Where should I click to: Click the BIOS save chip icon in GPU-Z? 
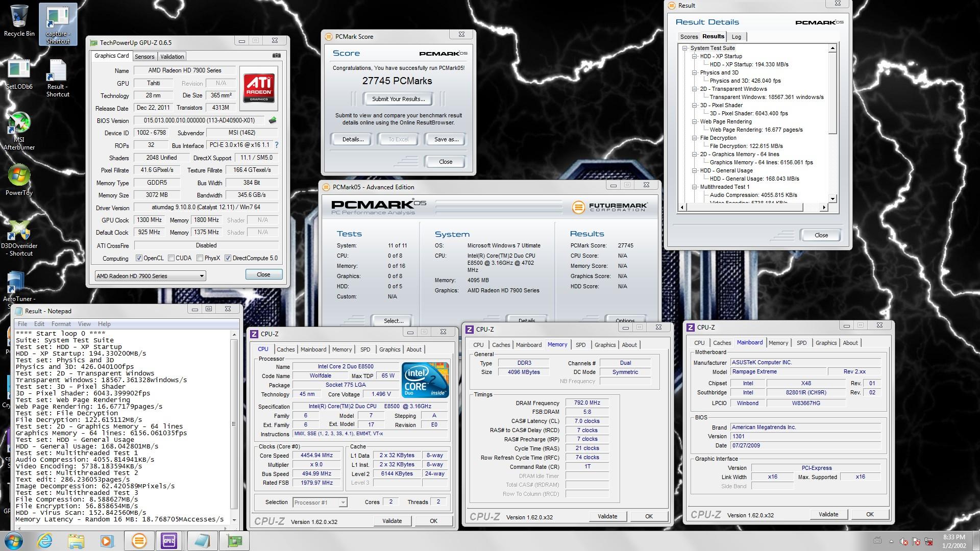click(273, 120)
